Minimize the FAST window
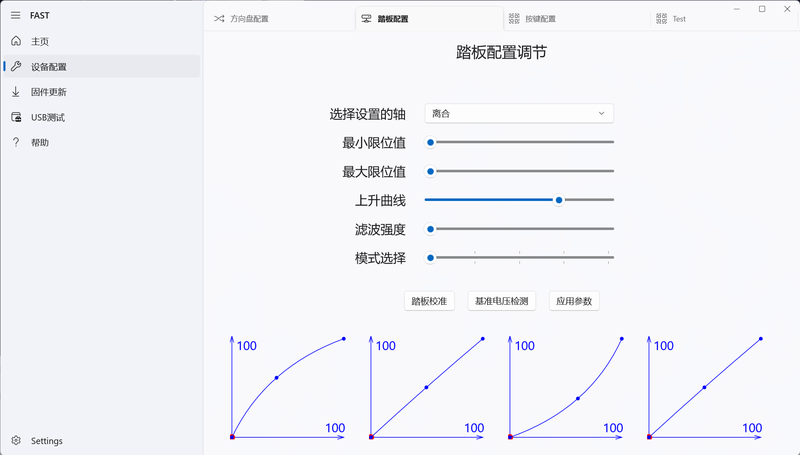 click(x=737, y=9)
